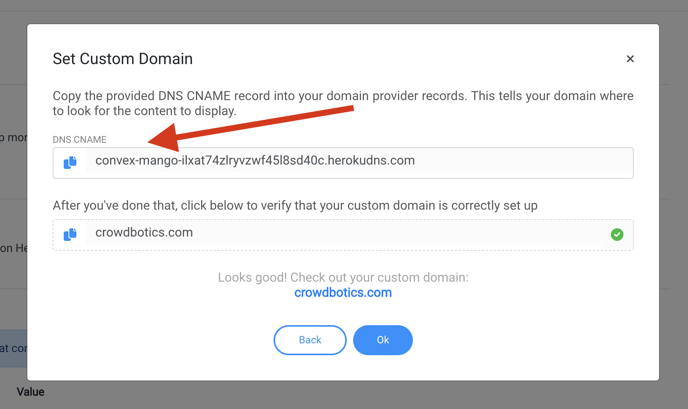Select the highlighted blue row behind the dialog
688x409 pixels.
click(x=13, y=348)
